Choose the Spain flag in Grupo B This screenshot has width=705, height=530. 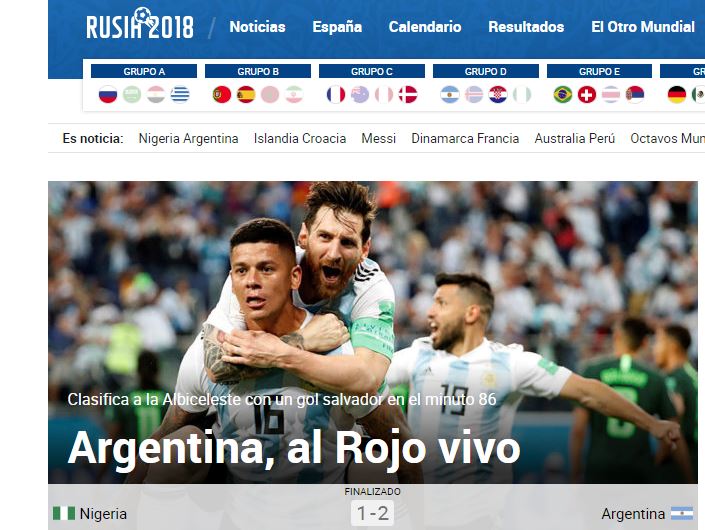[246, 94]
